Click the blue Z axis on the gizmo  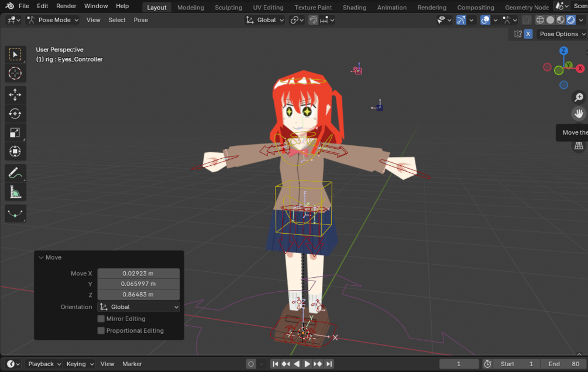coord(563,51)
